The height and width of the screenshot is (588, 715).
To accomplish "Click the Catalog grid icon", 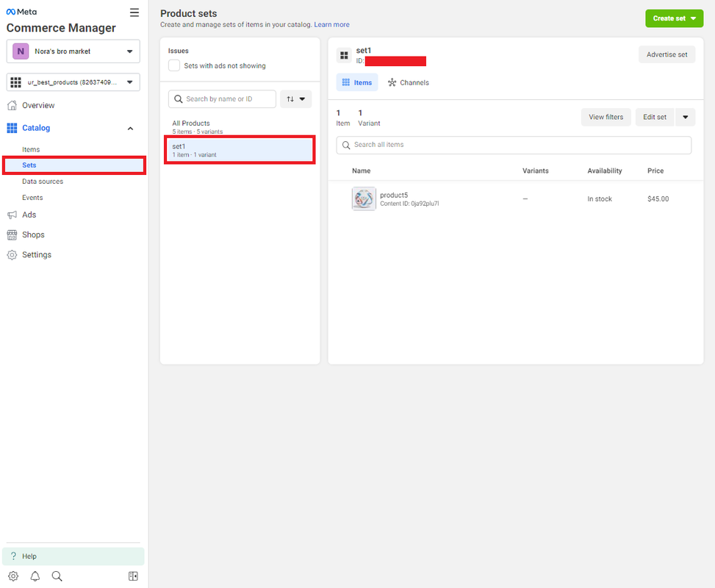I will click(x=12, y=128).
